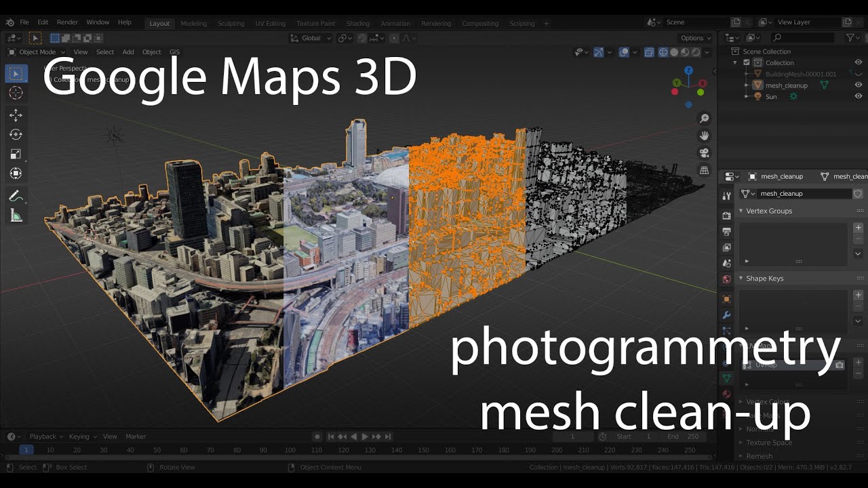Select the Annotate tool
The height and width of the screenshot is (488, 868).
16,196
